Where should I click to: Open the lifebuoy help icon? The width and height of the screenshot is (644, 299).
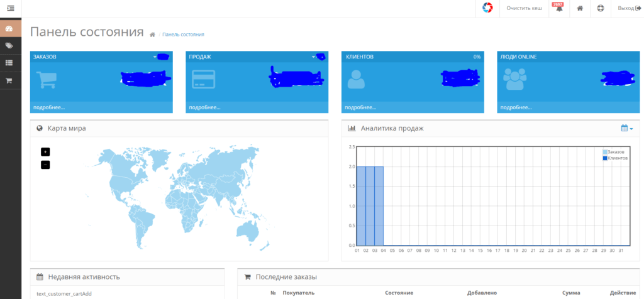coord(601,8)
